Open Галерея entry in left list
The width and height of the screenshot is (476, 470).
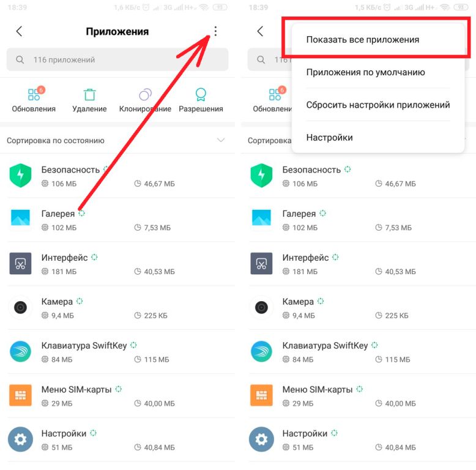(x=117, y=220)
